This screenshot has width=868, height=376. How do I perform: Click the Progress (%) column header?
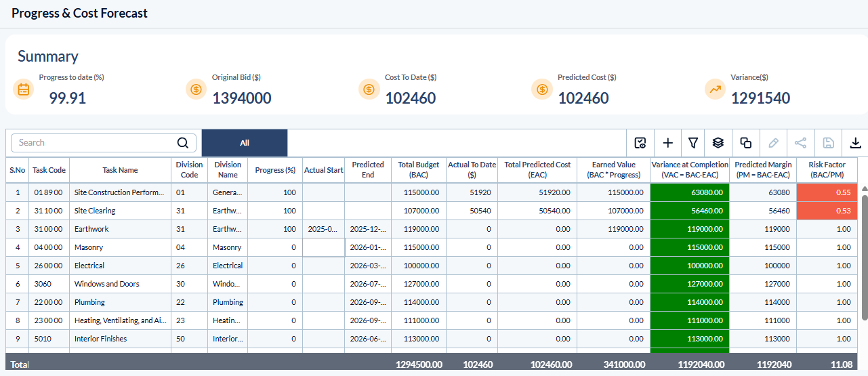[275, 170]
